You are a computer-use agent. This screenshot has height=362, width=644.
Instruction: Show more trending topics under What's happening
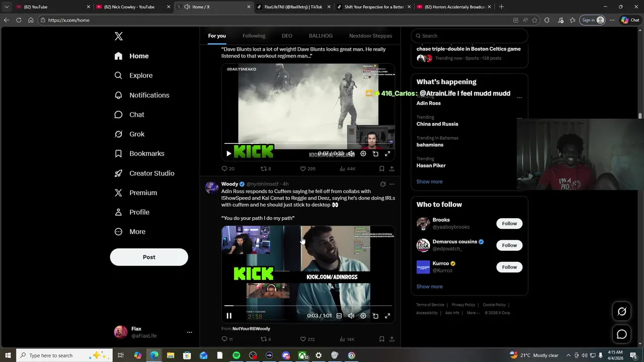[x=429, y=182]
